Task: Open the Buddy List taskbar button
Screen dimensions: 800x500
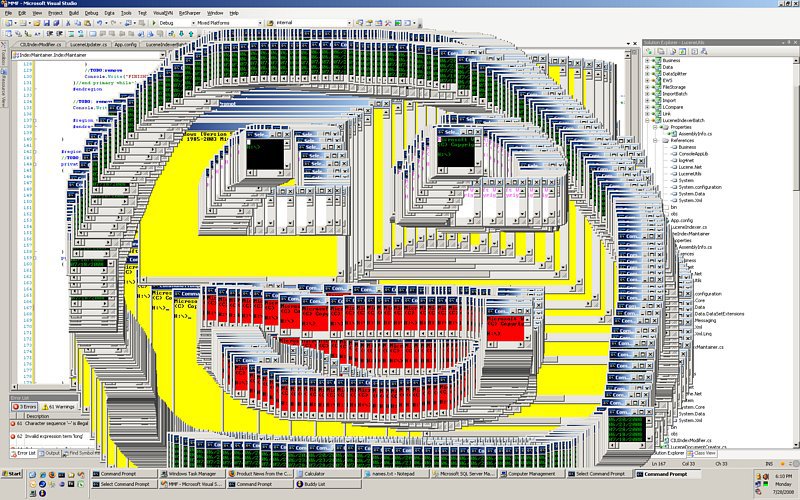Action: (328, 484)
